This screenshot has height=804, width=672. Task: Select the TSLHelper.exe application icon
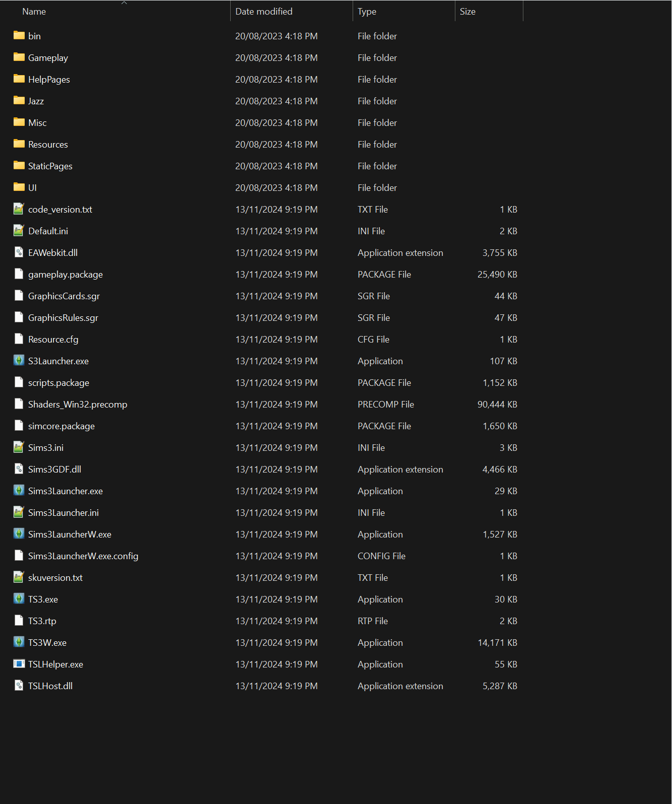click(x=19, y=663)
